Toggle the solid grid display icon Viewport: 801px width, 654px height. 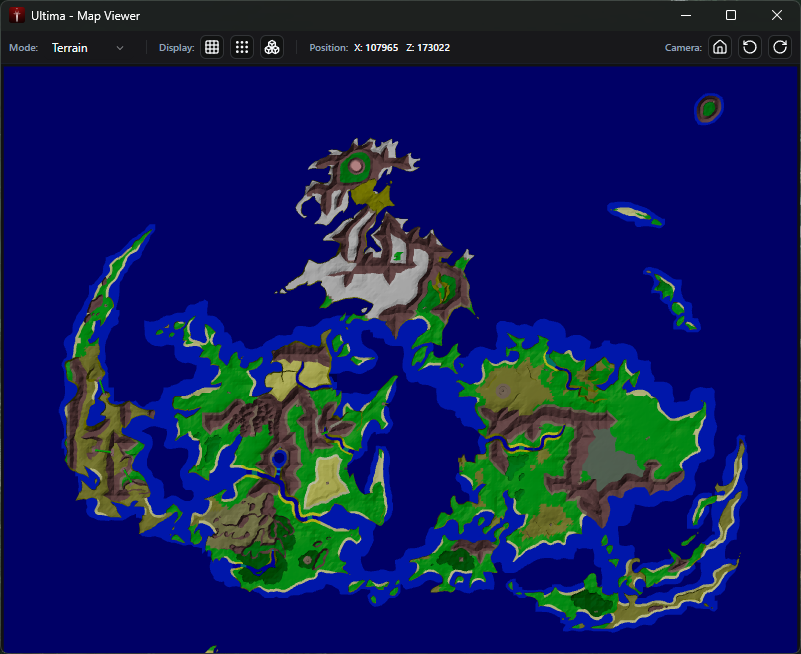[x=212, y=48]
